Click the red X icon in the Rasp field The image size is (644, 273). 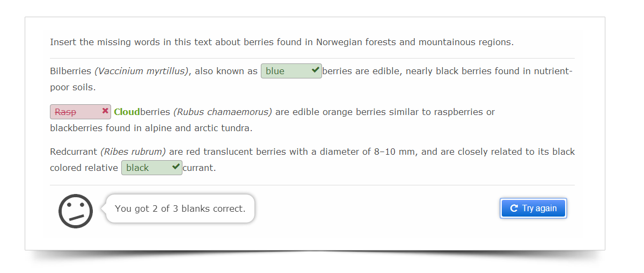105,111
